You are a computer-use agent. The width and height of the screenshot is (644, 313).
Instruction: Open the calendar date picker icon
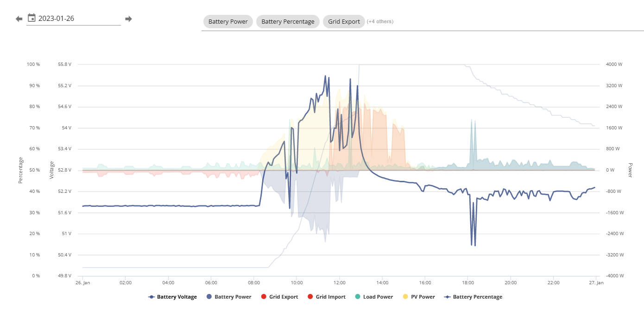32,18
